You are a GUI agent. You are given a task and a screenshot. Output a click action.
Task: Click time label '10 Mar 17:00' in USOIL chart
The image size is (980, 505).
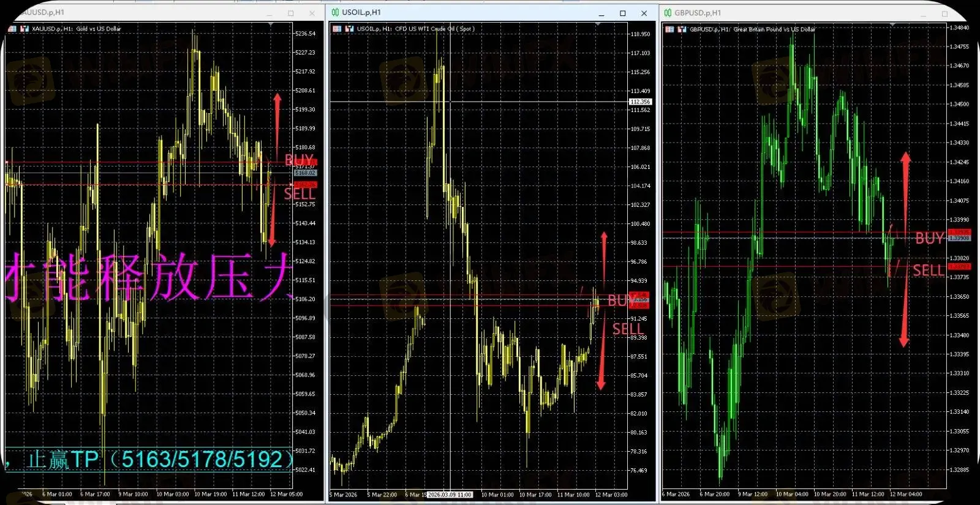(535, 495)
